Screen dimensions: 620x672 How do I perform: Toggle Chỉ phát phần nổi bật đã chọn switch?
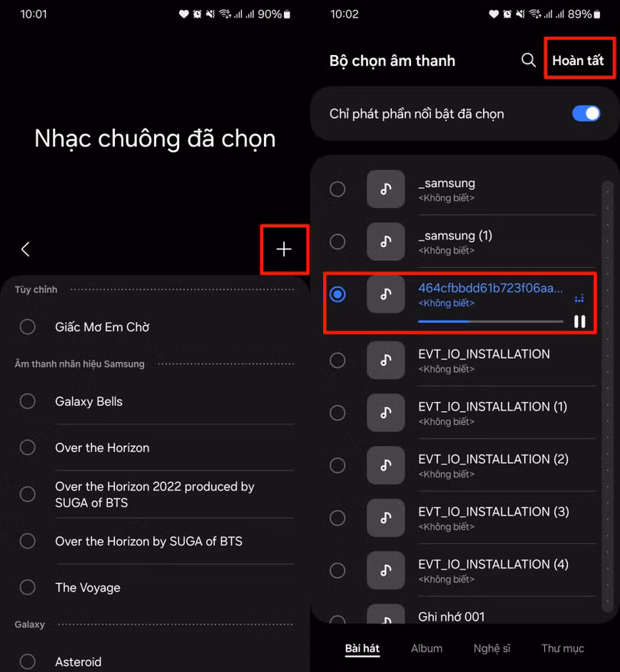[x=586, y=113]
